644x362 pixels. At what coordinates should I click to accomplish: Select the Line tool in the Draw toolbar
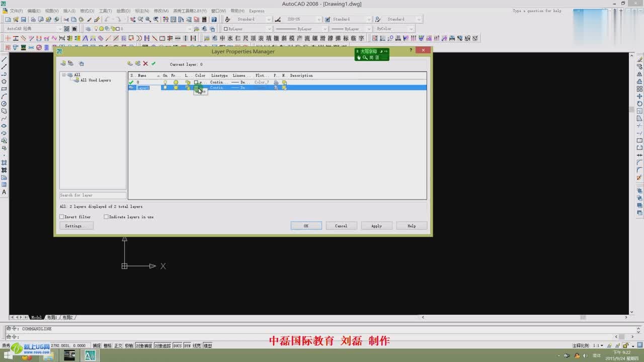(x=4, y=59)
